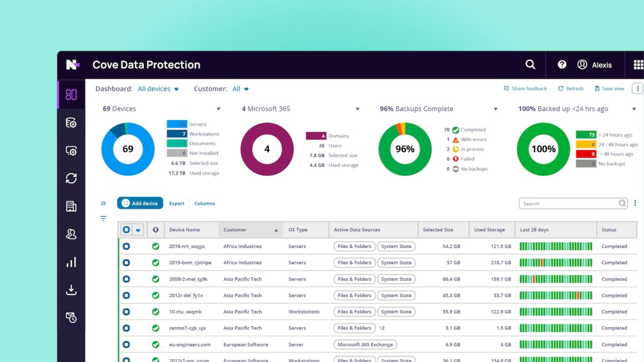Viewport: 644px width, 362px height.
Task: Open the Columns chooser link
Action: (x=204, y=203)
